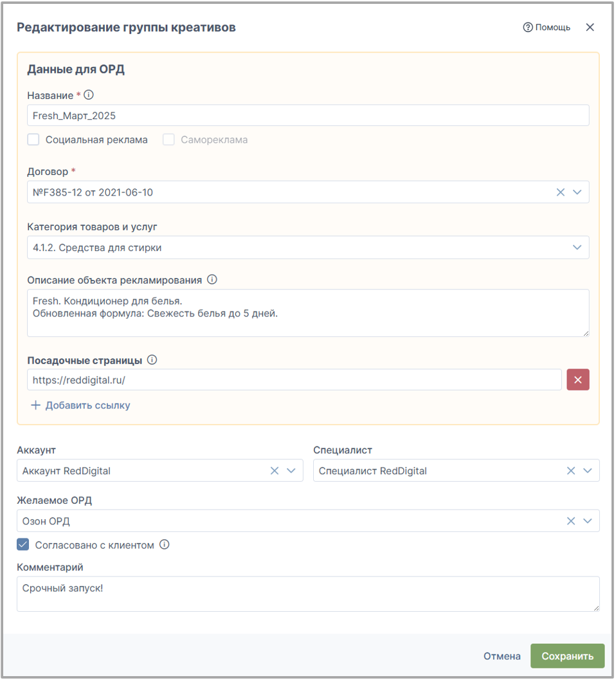This screenshot has height=680, width=616.
Task: Uncheck Согласовано с клиентом checkbox
Action: point(23,545)
